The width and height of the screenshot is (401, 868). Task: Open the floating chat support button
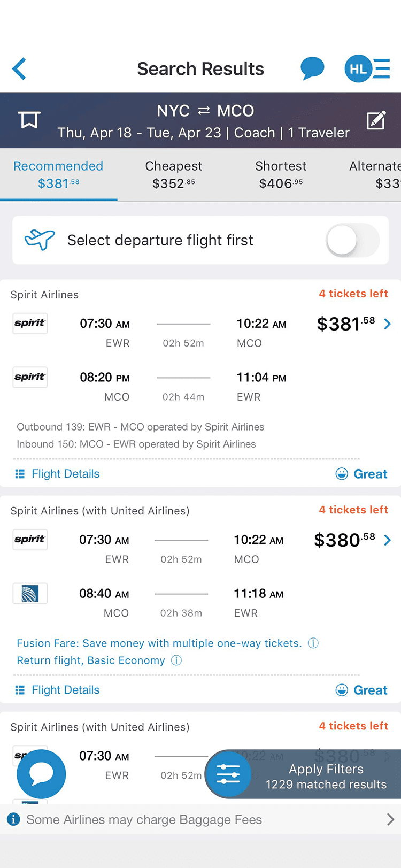[41, 773]
